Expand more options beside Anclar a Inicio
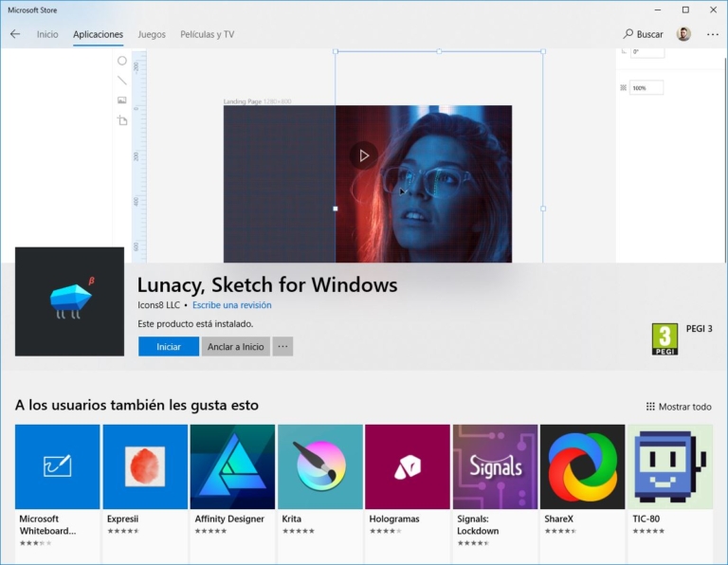This screenshot has height=565, width=728. [282, 347]
